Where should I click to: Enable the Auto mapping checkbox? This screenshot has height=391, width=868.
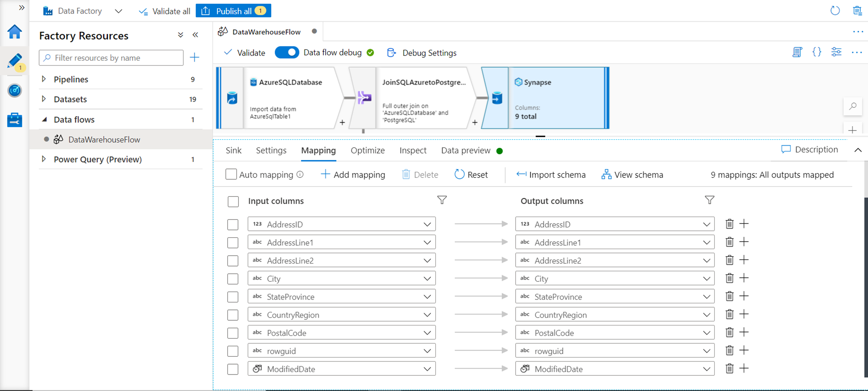click(231, 174)
